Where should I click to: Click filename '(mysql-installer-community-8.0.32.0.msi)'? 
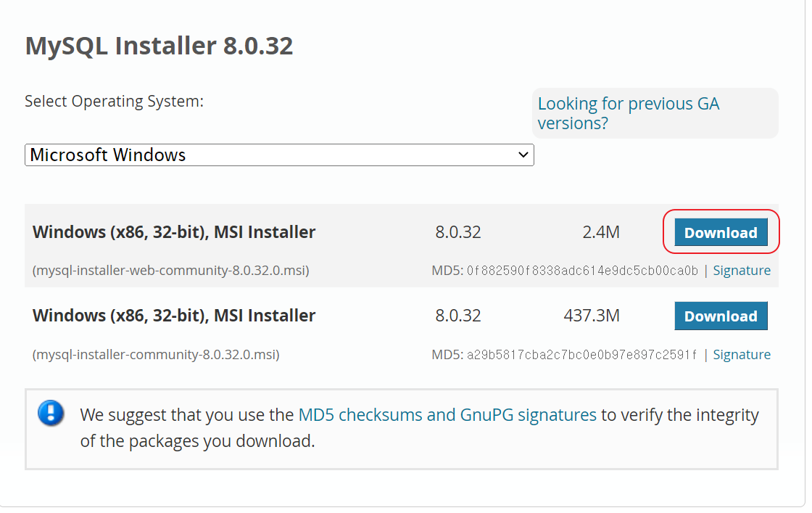point(156,354)
